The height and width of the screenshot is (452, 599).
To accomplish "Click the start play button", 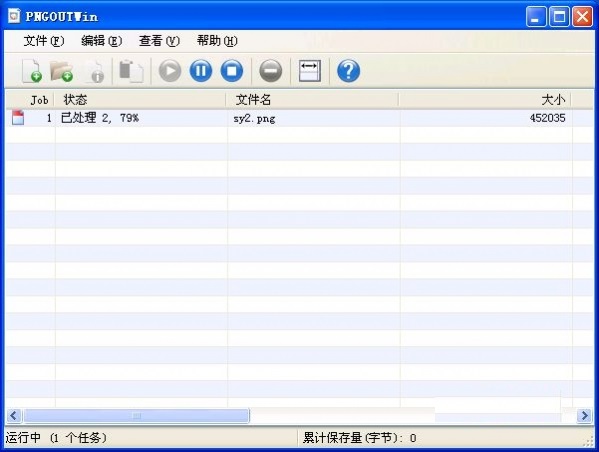I will click(170, 71).
